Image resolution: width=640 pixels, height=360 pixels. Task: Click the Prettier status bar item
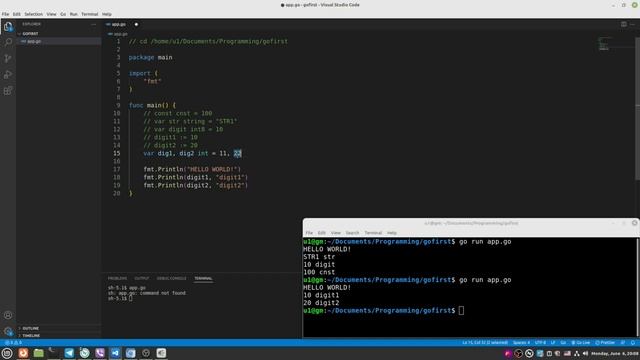[x=605, y=342]
